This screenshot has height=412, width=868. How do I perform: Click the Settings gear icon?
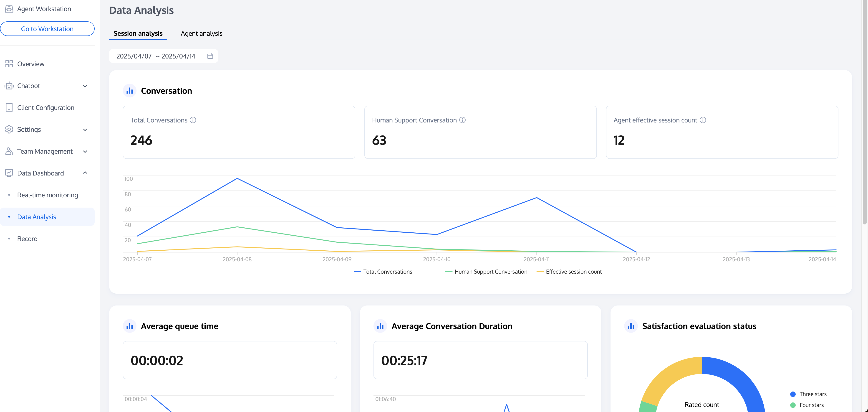(x=9, y=130)
